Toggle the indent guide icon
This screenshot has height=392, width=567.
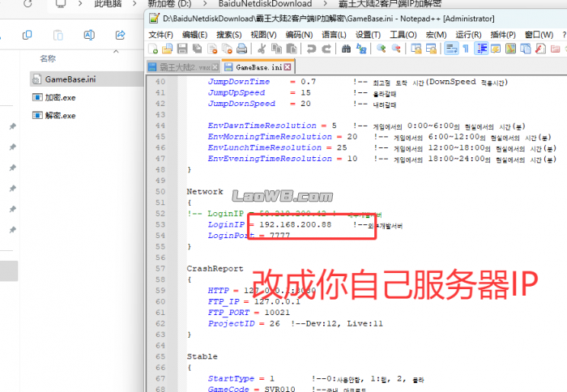coord(481,49)
